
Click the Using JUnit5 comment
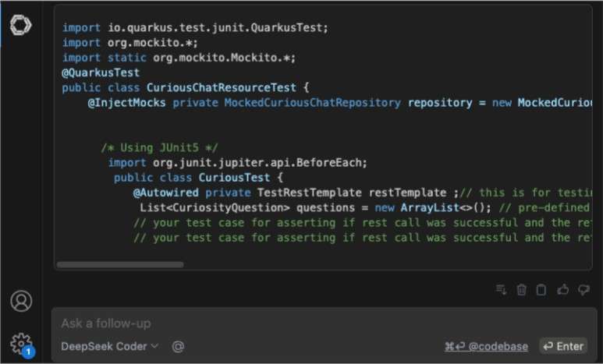click(x=159, y=147)
